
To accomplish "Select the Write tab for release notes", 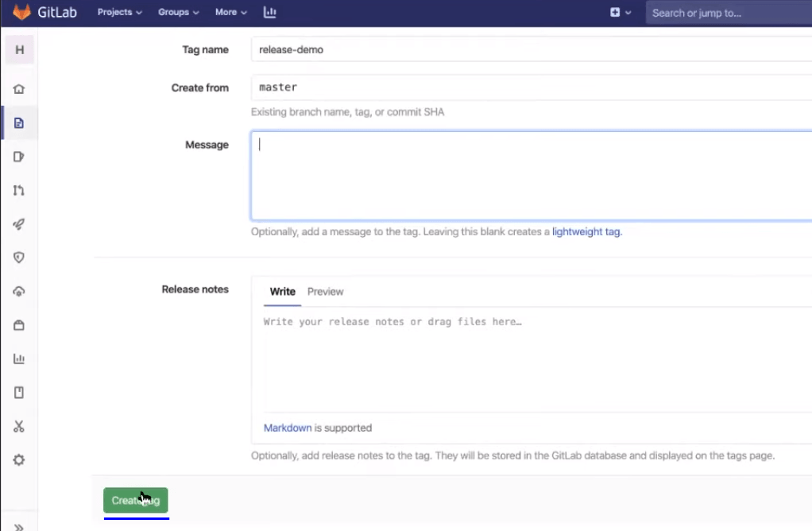I will click(282, 292).
